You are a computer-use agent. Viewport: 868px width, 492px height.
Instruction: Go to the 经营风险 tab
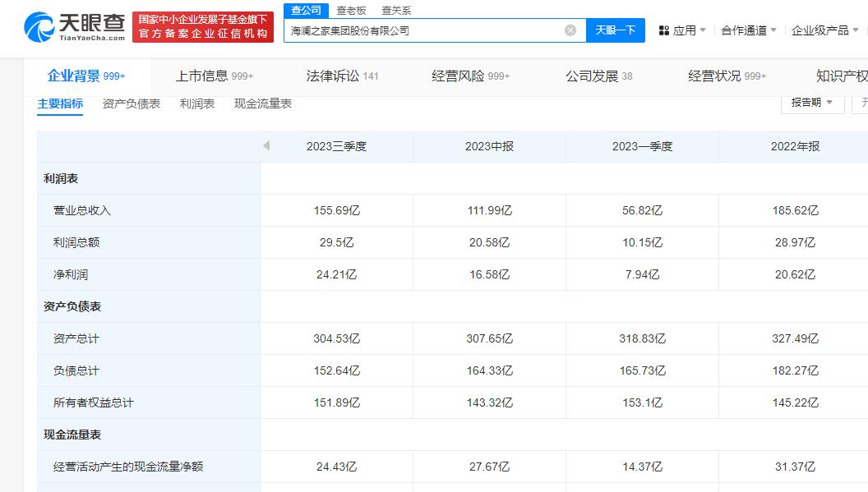pyautogui.click(x=470, y=76)
